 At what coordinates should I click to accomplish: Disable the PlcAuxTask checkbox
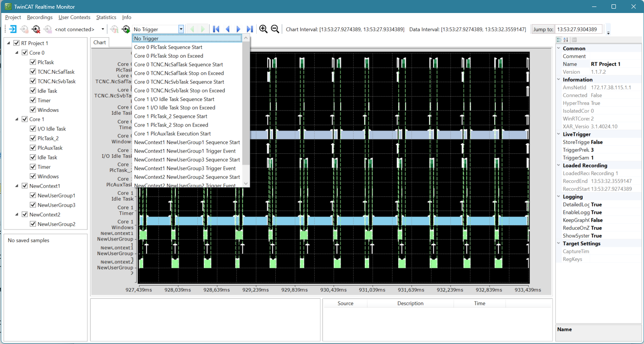tap(33, 148)
